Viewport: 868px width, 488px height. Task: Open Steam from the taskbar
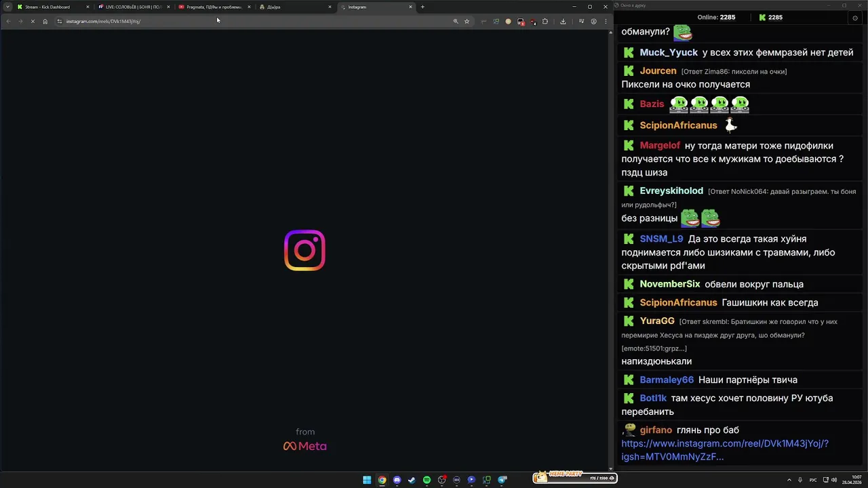[412, 480]
